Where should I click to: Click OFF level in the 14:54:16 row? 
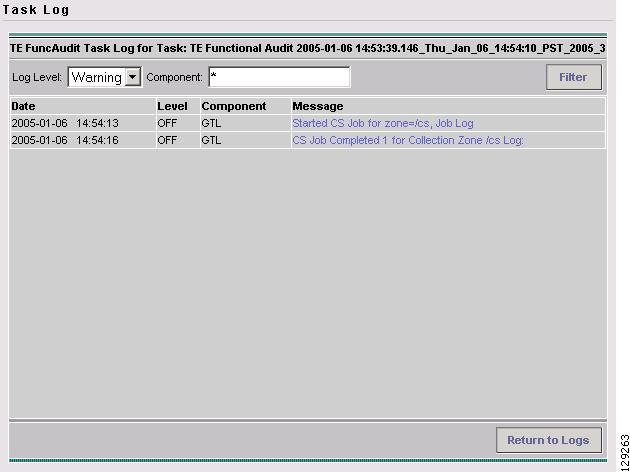click(x=178, y=140)
